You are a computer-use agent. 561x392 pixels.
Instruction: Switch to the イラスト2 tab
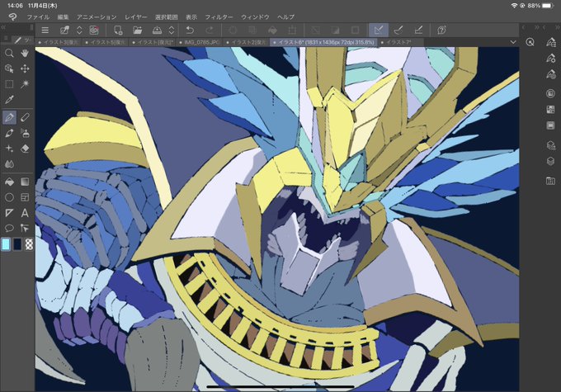[247, 42]
